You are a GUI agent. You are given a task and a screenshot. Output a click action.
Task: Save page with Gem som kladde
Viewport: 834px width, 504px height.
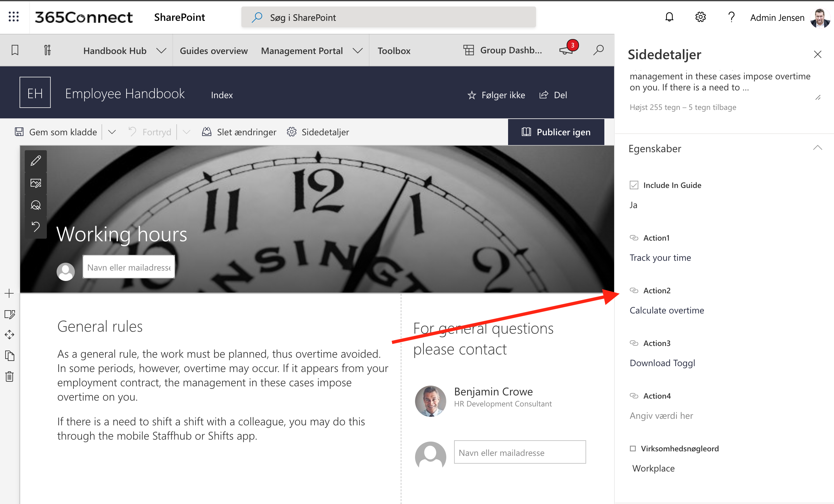tap(56, 132)
